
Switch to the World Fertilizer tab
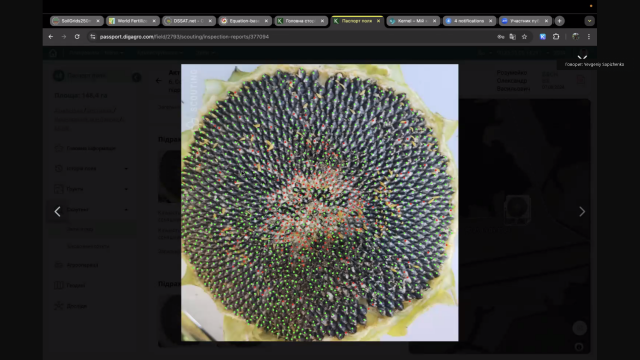[132, 21]
